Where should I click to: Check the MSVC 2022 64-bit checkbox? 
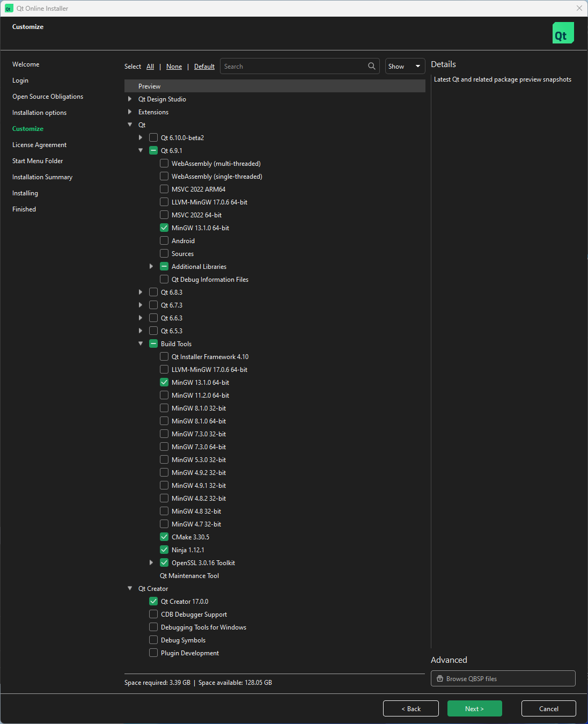(x=164, y=215)
